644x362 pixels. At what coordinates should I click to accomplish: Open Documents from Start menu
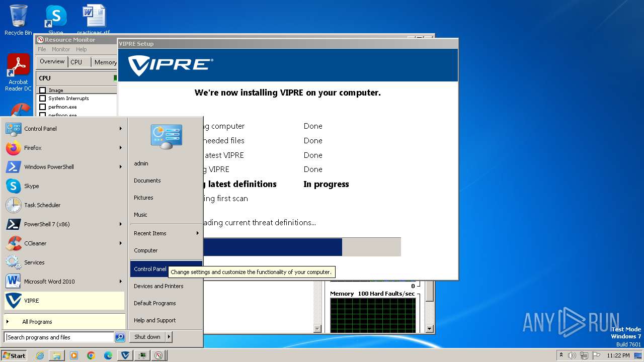coord(147,180)
